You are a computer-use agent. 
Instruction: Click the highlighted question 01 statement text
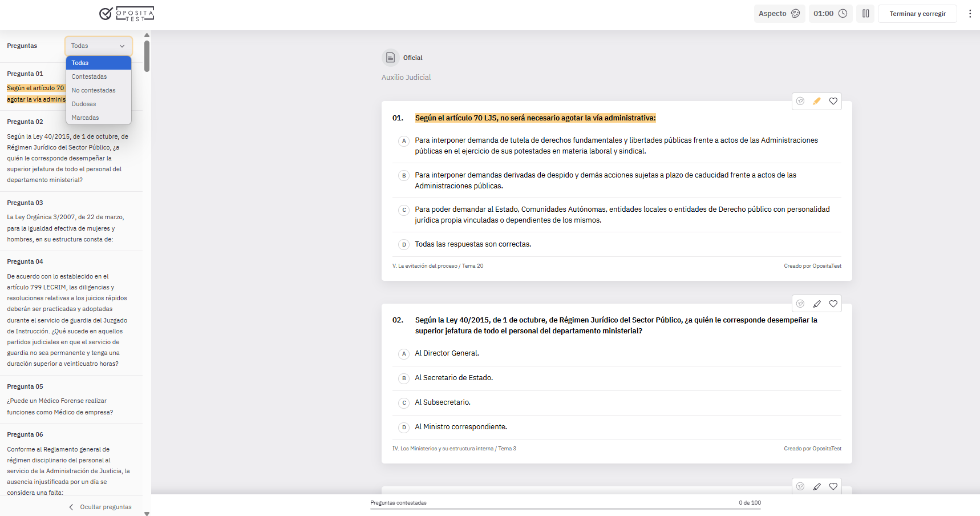coord(535,118)
